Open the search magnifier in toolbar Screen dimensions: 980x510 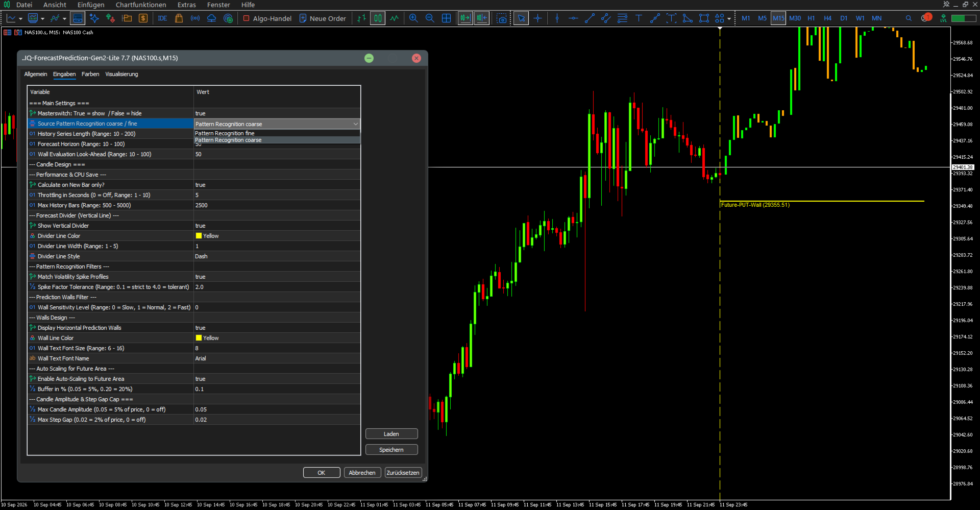click(909, 18)
